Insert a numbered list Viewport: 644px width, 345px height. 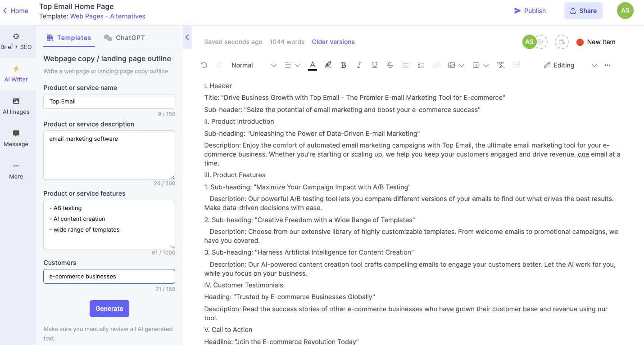tap(421, 65)
